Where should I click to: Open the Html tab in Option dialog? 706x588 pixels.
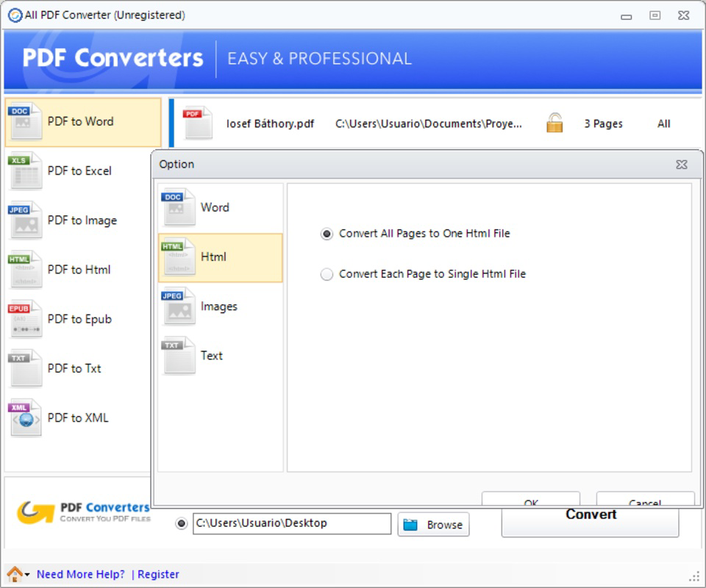(220, 258)
